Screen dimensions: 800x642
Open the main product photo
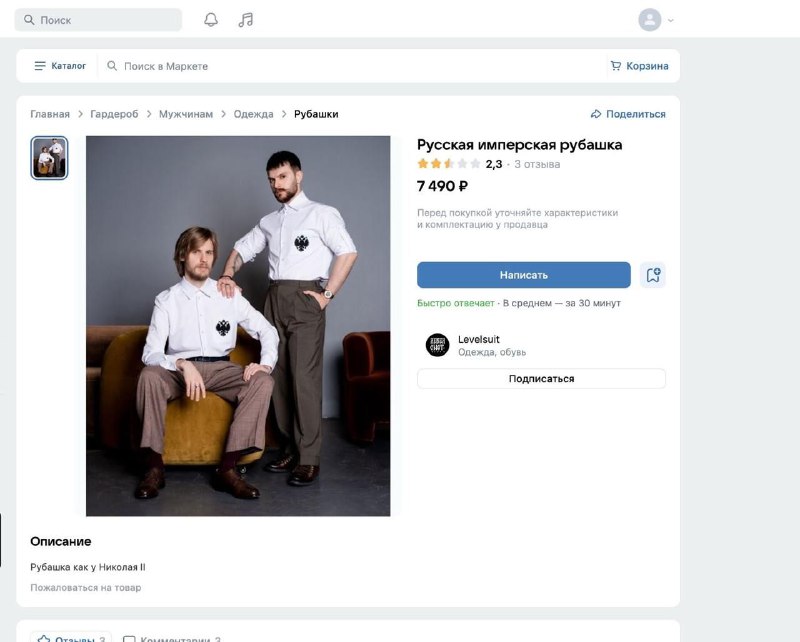[238, 326]
